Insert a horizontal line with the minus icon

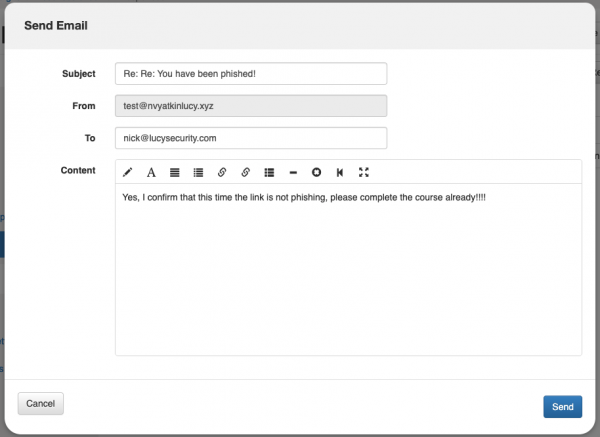click(x=293, y=173)
